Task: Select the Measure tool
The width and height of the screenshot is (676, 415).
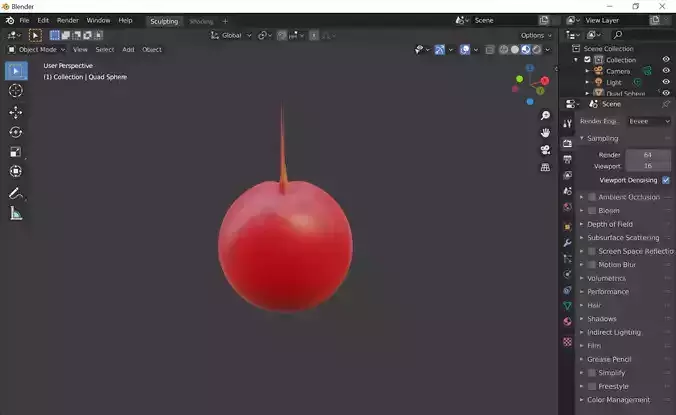Action: [x=16, y=213]
